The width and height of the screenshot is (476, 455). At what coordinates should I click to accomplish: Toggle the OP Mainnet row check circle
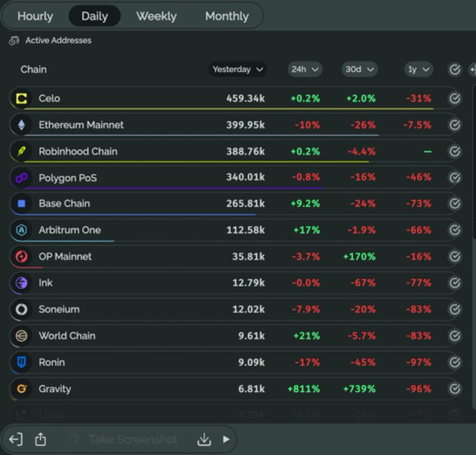pyautogui.click(x=454, y=256)
